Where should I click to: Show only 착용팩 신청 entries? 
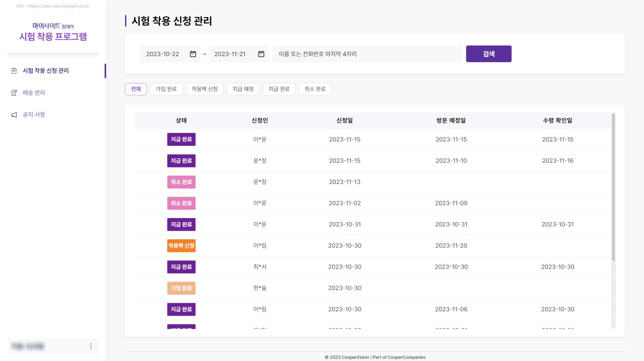pyautogui.click(x=204, y=89)
